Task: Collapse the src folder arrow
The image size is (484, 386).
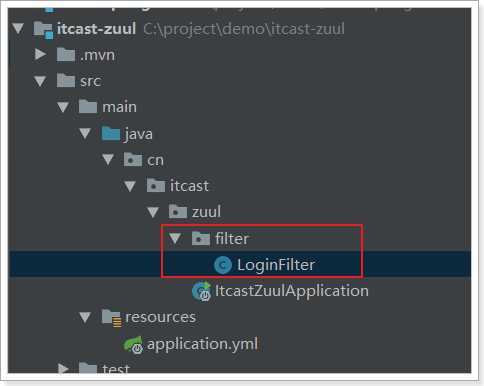Action: pos(40,81)
